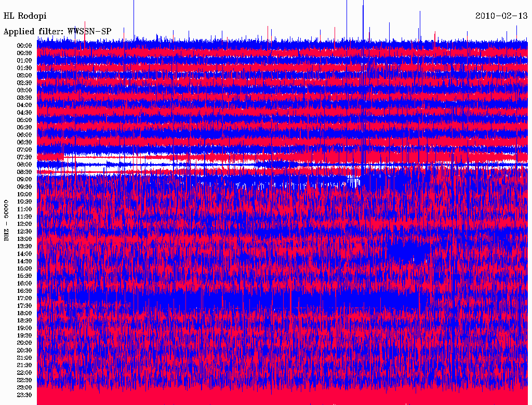Select the 00:00 time label

[24, 46]
